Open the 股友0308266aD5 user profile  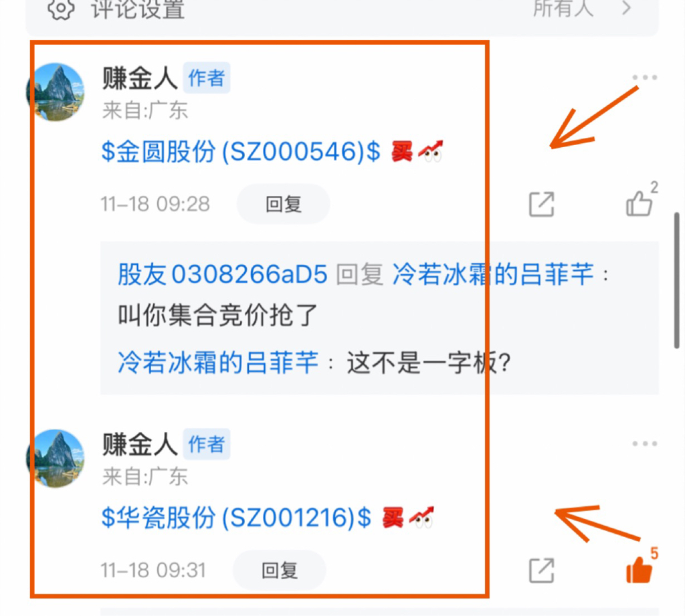(223, 274)
